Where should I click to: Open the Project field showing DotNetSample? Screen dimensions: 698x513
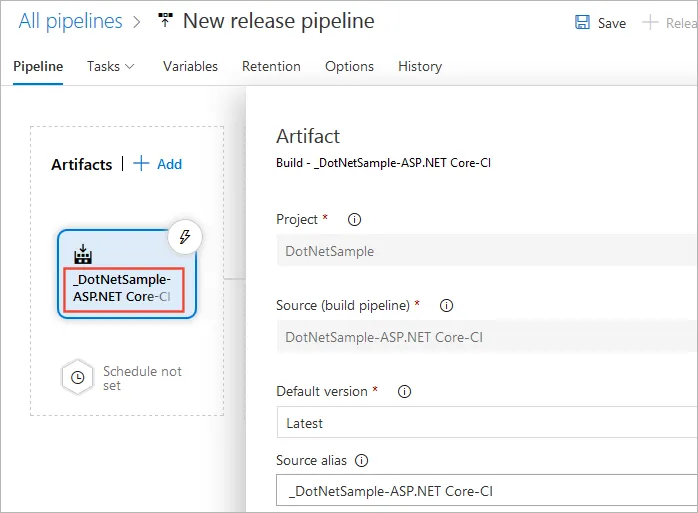coord(486,251)
